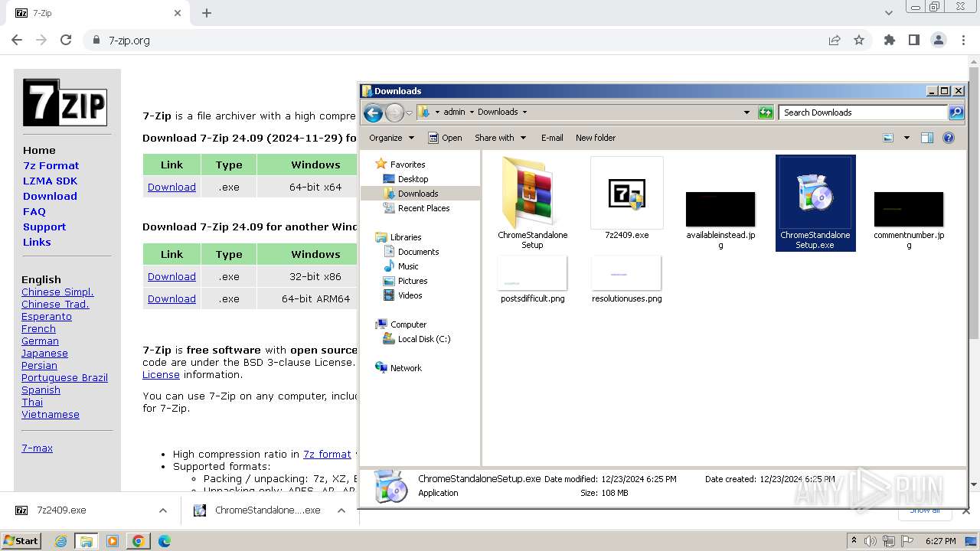Open Chrome side panel icon
The width and height of the screenshot is (980, 551).
[914, 41]
